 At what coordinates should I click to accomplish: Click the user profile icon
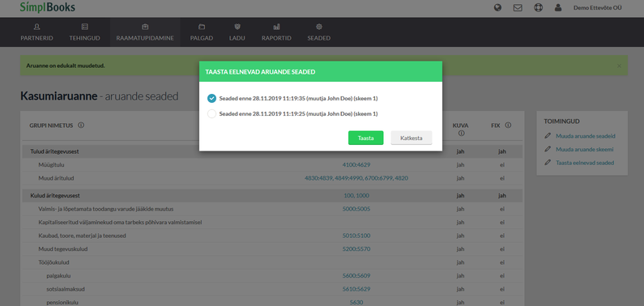[558, 7]
